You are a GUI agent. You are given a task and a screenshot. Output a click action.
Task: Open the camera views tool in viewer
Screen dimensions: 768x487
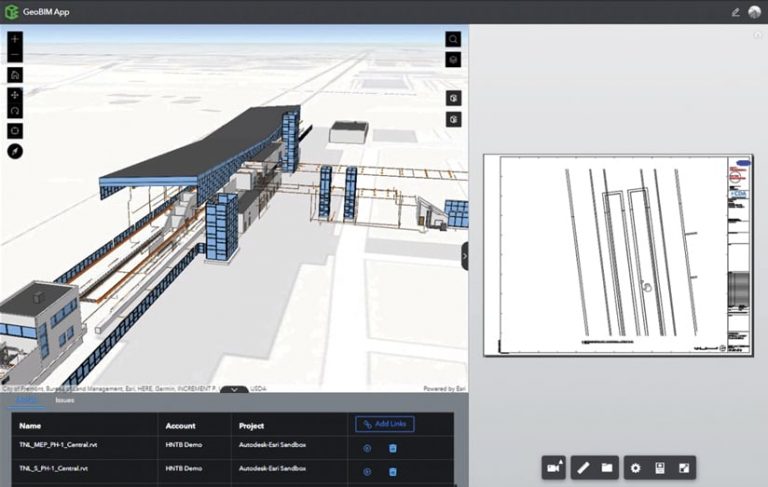click(x=553, y=468)
